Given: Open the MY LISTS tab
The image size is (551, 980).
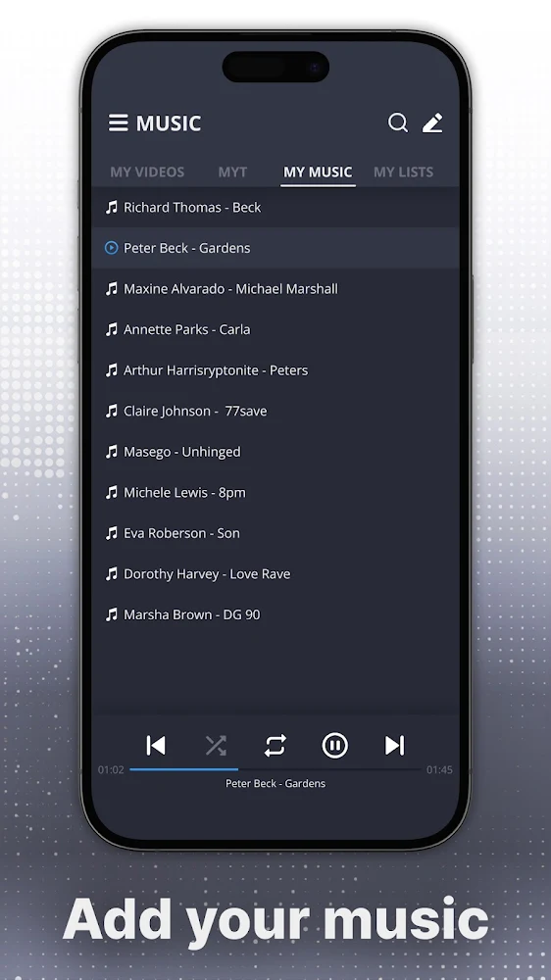Looking at the screenshot, I should coord(403,171).
